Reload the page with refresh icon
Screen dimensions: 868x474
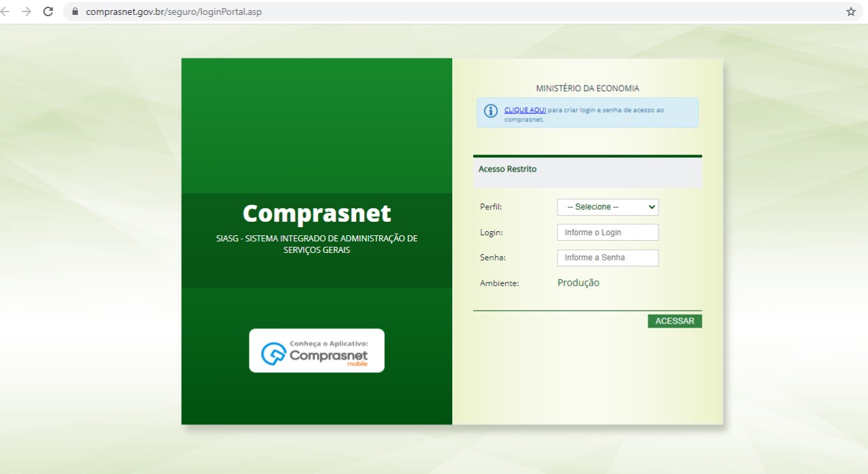click(x=48, y=12)
